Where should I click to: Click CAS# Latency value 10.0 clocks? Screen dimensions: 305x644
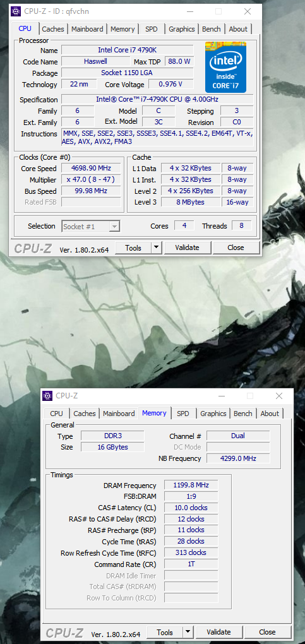191,508
